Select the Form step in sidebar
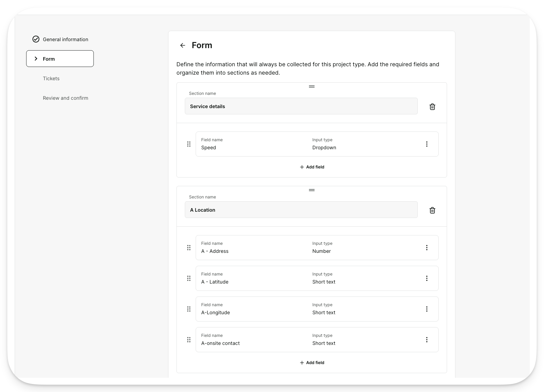The width and height of the screenshot is (544, 392). (60, 59)
